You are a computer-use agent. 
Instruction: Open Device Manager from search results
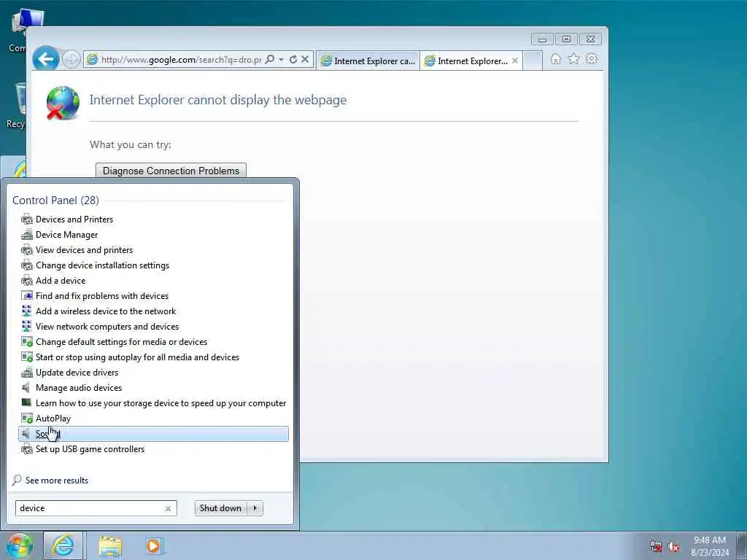pyautogui.click(x=66, y=235)
